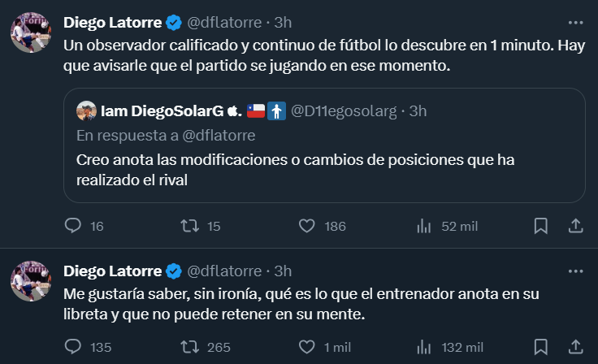Image resolution: width=598 pixels, height=364 pixels.
Task: Bookmark the second Diego Latorre tweet
Action: click(540, 347)
